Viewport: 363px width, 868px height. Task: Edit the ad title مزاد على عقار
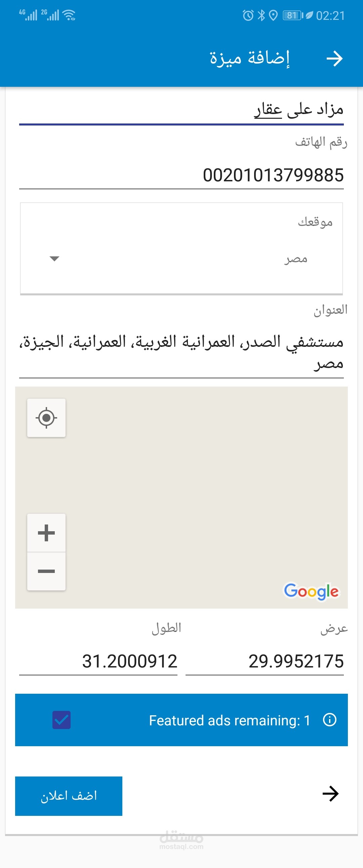(x=181, y=110)
